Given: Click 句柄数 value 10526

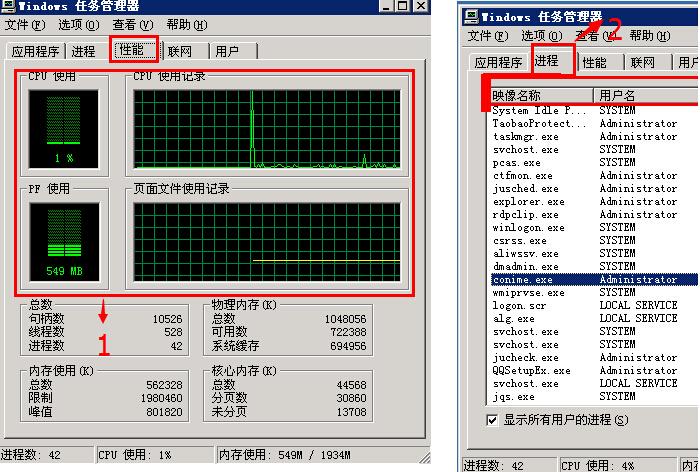Looking at the screenshot, I should click(x=167, y=319).
